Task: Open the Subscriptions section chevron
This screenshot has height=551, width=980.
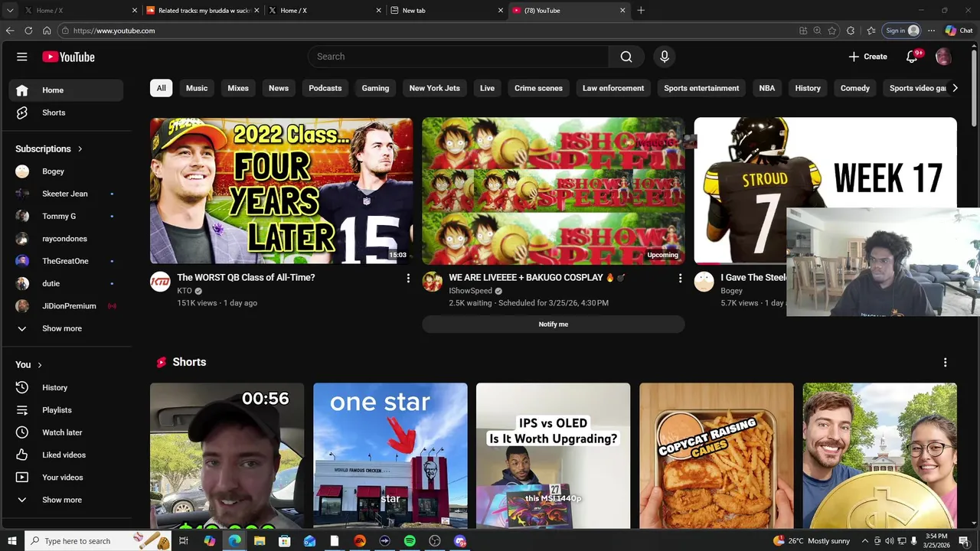Action: click(x=80, y=148)
